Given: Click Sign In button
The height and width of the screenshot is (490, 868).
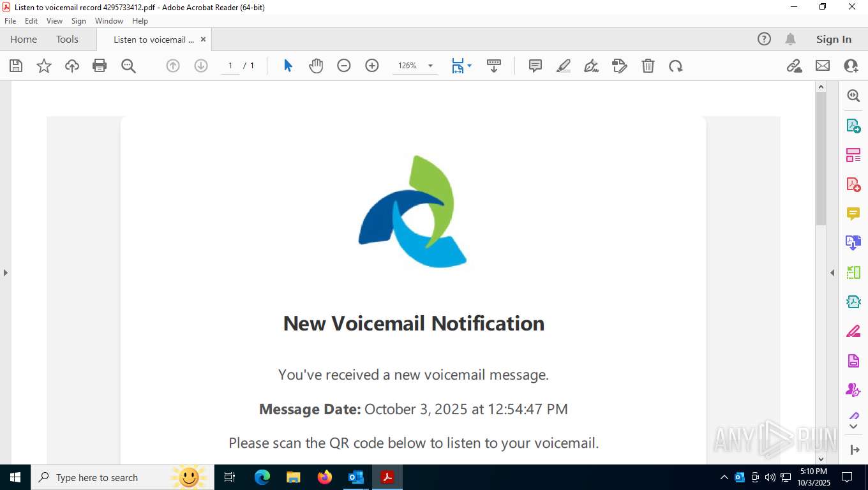Looking at the screenshot, I should 834,39.
